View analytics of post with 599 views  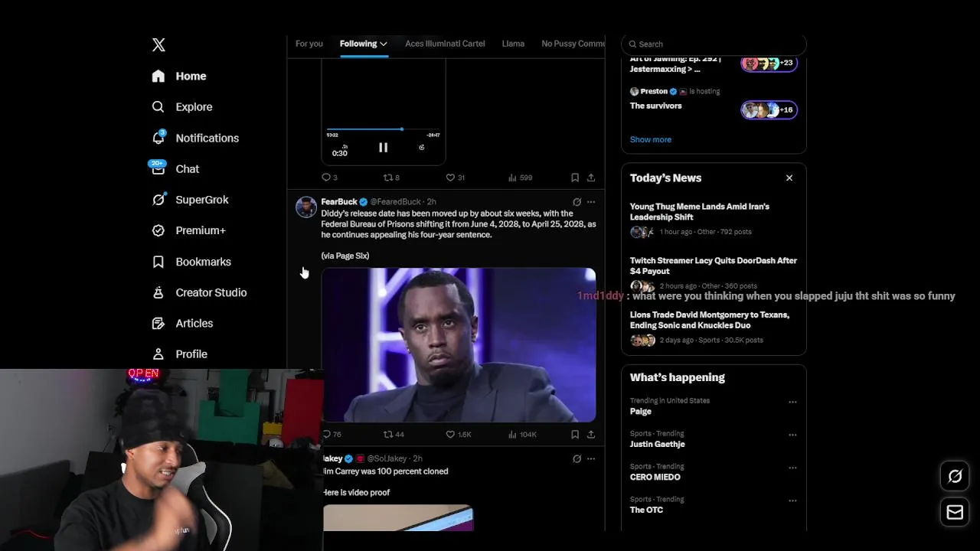tap(520, 178)
